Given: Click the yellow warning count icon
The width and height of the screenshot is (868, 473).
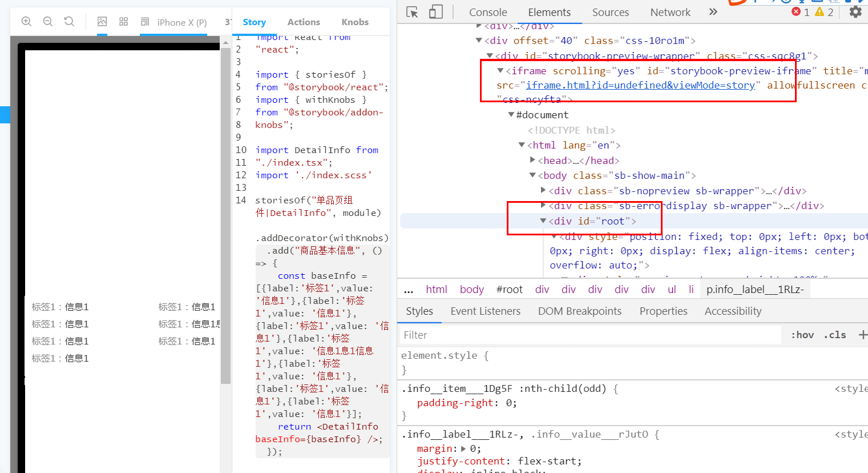Looking at the screenshot, I should (x=819, y=12).
